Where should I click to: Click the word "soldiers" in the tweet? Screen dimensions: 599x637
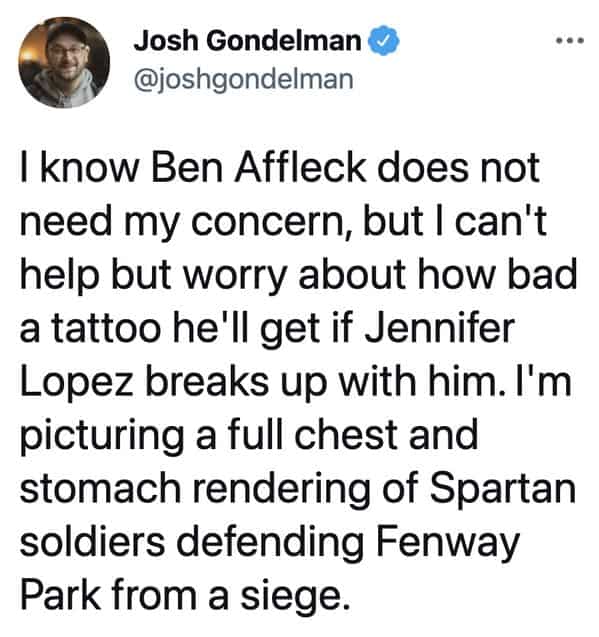click(93, 541)
